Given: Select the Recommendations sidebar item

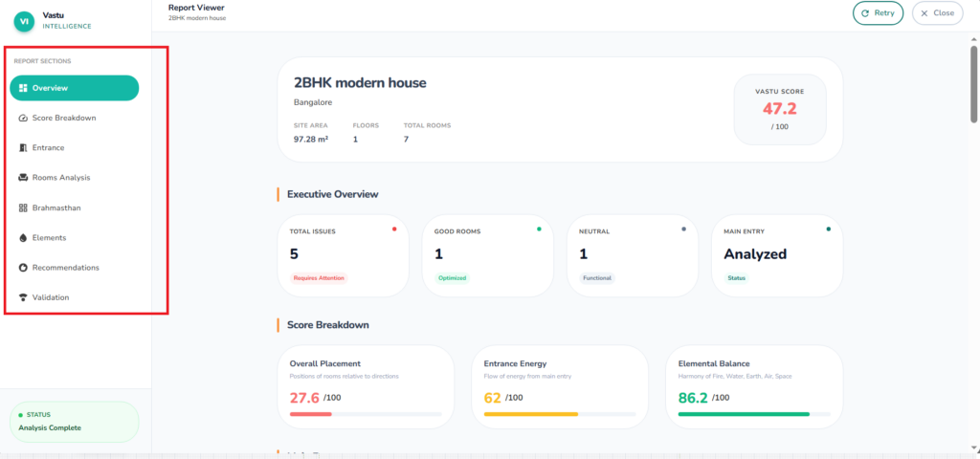Looking at the screenshot, I should (65, 268).
